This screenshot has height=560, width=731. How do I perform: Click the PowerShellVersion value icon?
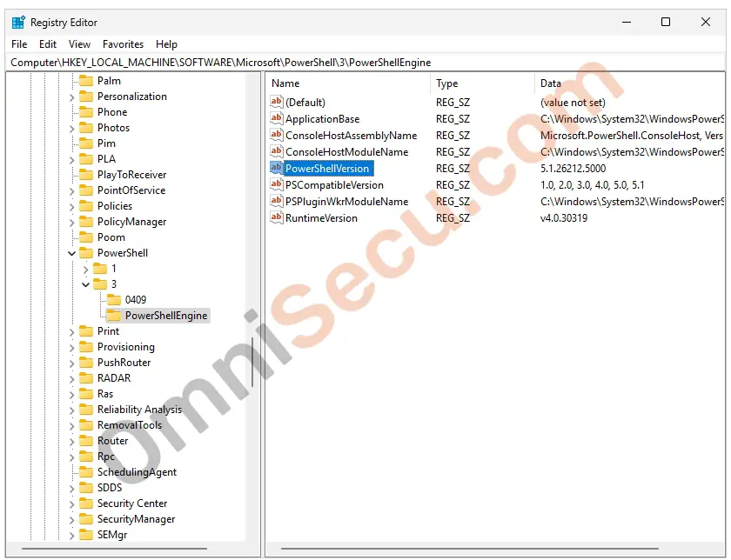click(277, 168)
